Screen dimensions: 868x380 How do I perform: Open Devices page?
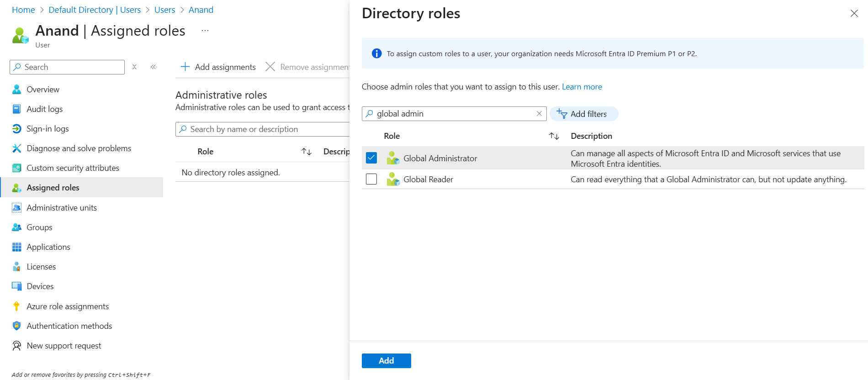pyautogui.click(x=40, y=286)
